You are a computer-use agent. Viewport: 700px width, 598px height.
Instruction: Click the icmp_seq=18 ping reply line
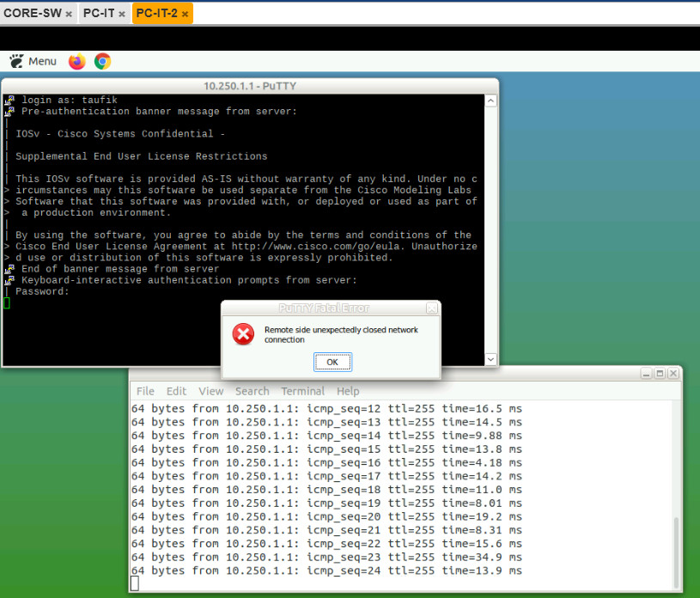tap(326, 490)
